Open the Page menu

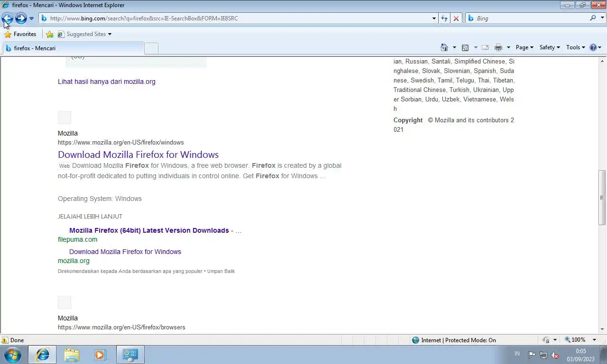(x=524, y=47)
